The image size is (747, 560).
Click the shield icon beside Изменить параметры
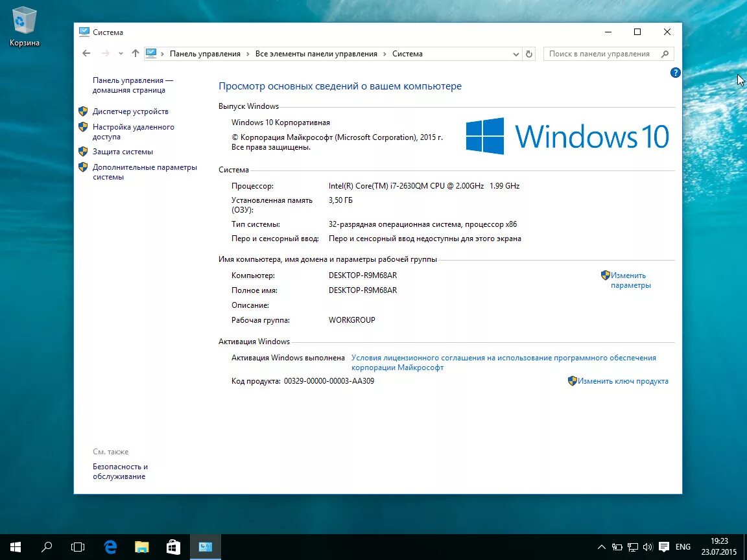click(606, 275)
